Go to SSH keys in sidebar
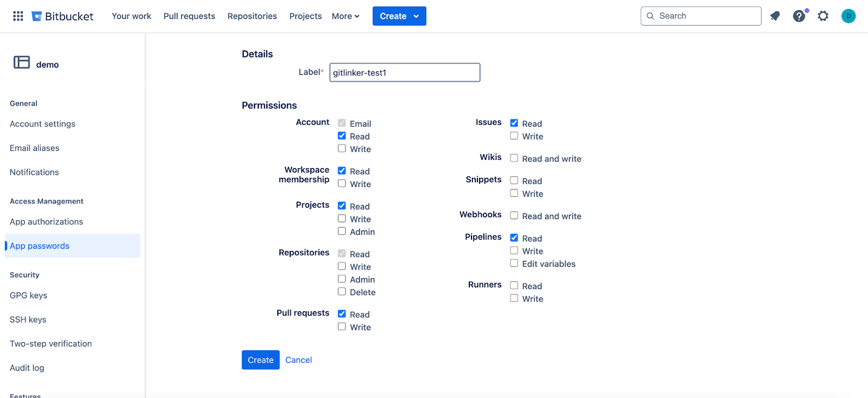 click(x=28, y=319)
